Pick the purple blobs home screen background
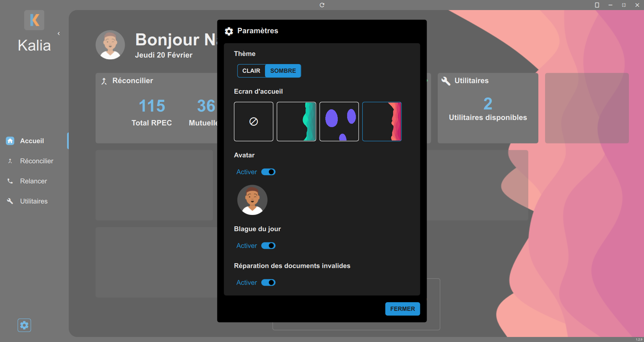The height and width of the screenshot is (342, 644). click(339, 122)
